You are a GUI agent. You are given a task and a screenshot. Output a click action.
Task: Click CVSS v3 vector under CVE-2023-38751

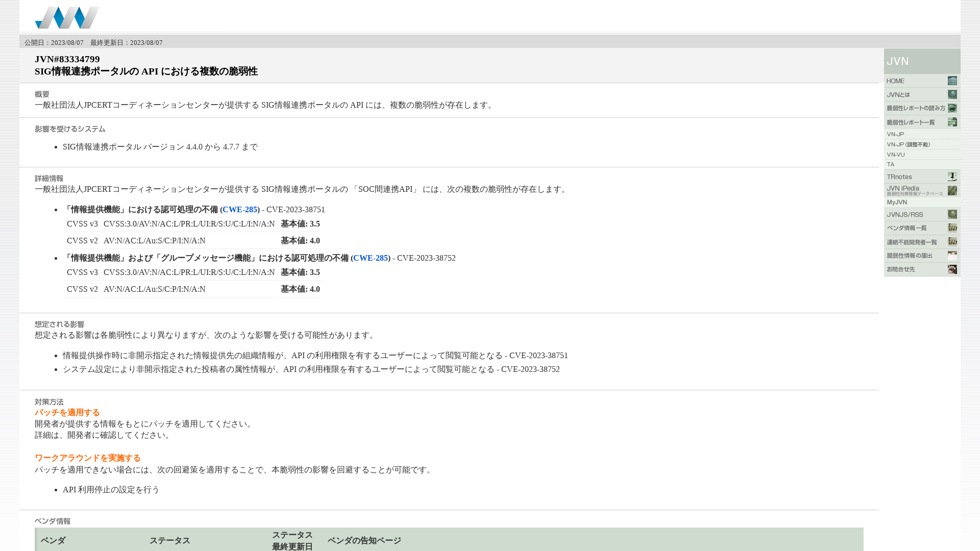pos(189,224)
